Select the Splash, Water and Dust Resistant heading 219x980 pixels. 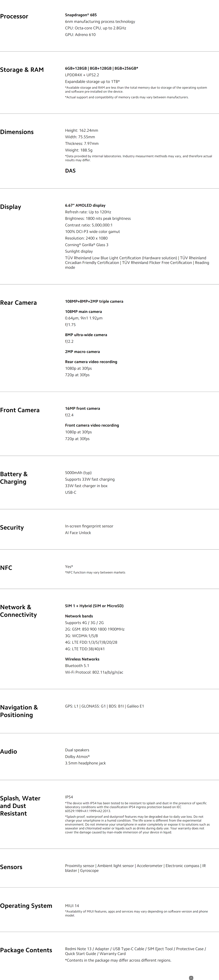tap(20, 806)
